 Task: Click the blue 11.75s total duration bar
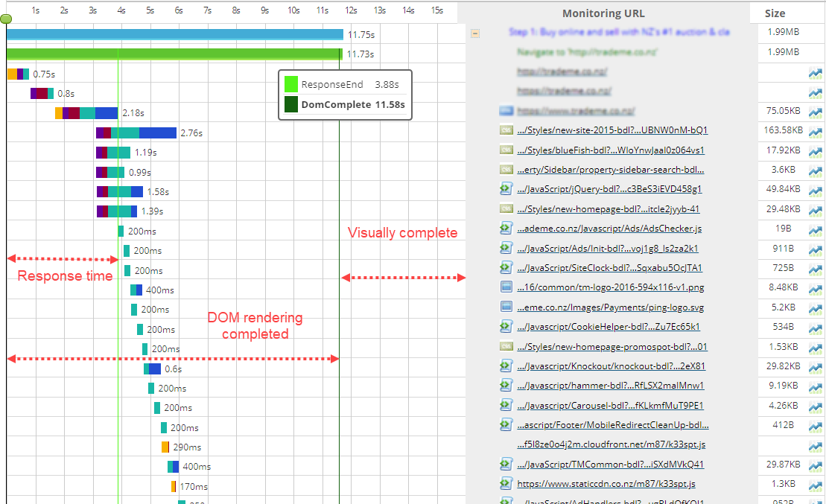pyautogui.click(x=175, y=34)
